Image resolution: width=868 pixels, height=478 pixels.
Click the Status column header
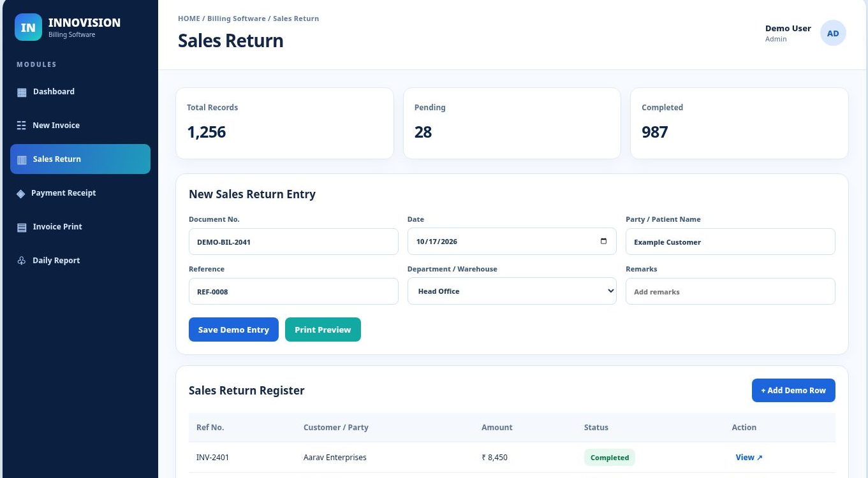596,428
